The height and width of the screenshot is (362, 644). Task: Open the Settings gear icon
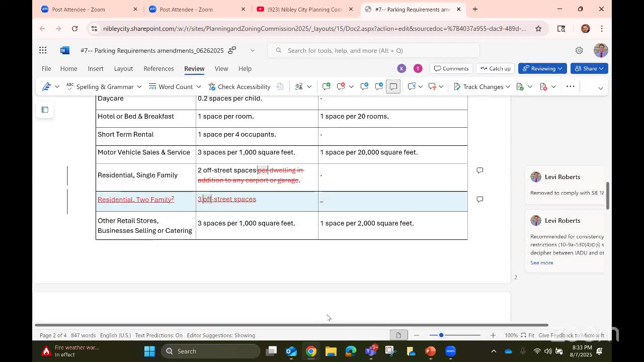point(579,50)
